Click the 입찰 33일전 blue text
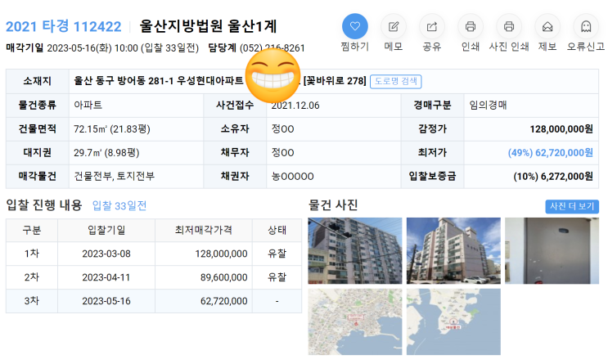The height and width of the screenshot is (364, 608). click(x=119, y=205)
